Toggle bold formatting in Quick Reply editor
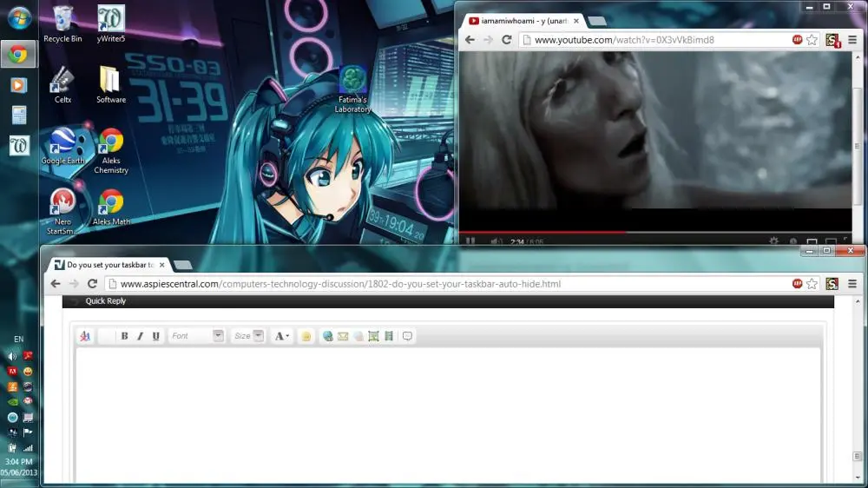This screenshot has width=868, height=488. (124, 336)
